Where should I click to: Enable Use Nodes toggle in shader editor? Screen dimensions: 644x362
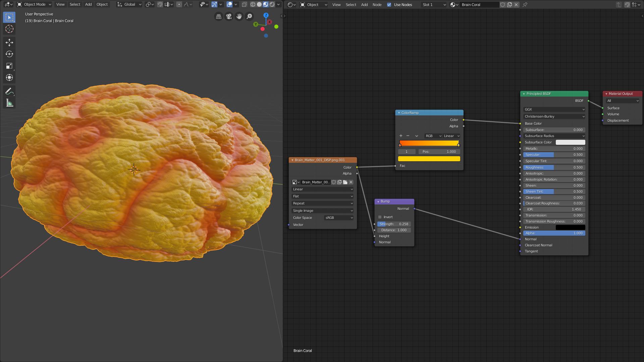[389, 5]
